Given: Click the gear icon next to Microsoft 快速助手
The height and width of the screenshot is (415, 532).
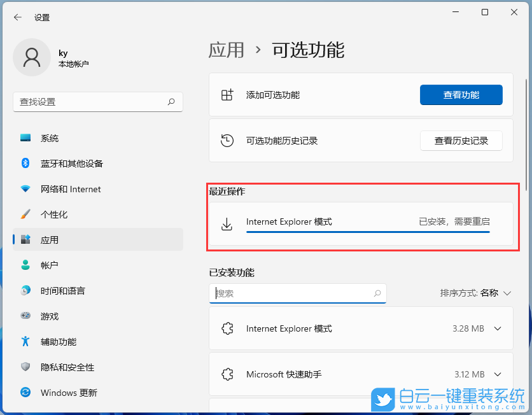Looking at the screenshot, I should [228, 374].
